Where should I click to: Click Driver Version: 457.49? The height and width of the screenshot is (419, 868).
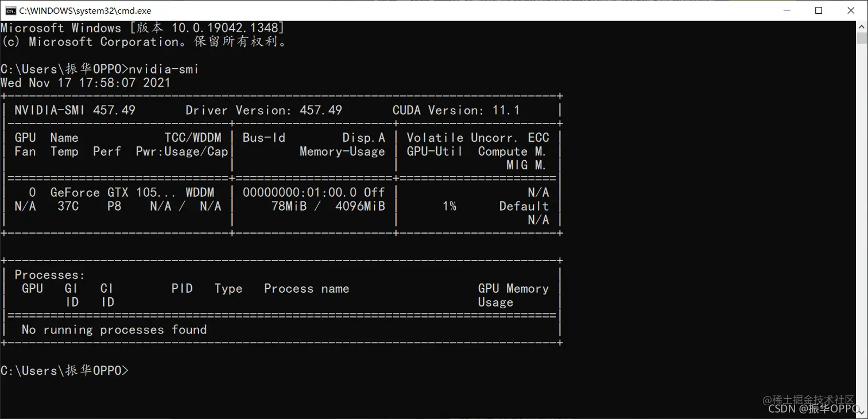263,110
